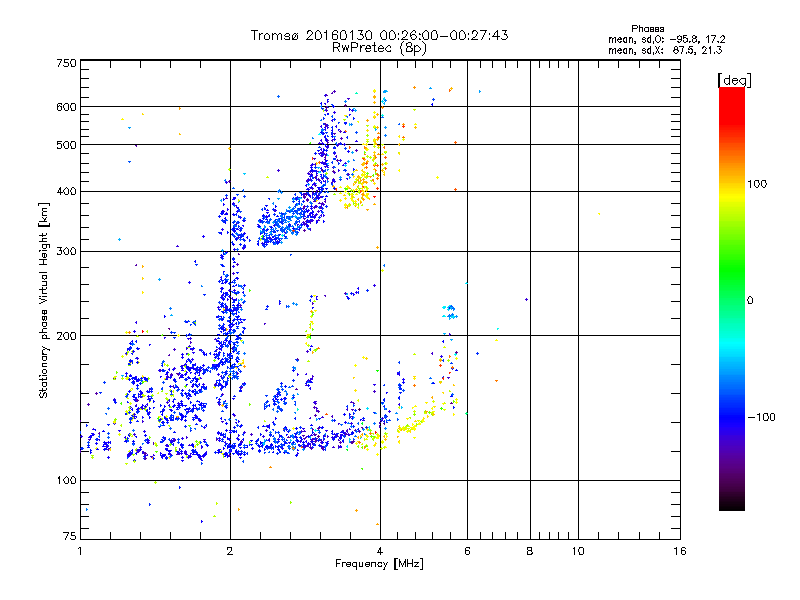Click the 'Frequency [MHz]' axis label
800x600 pixels.
(379, 564)
